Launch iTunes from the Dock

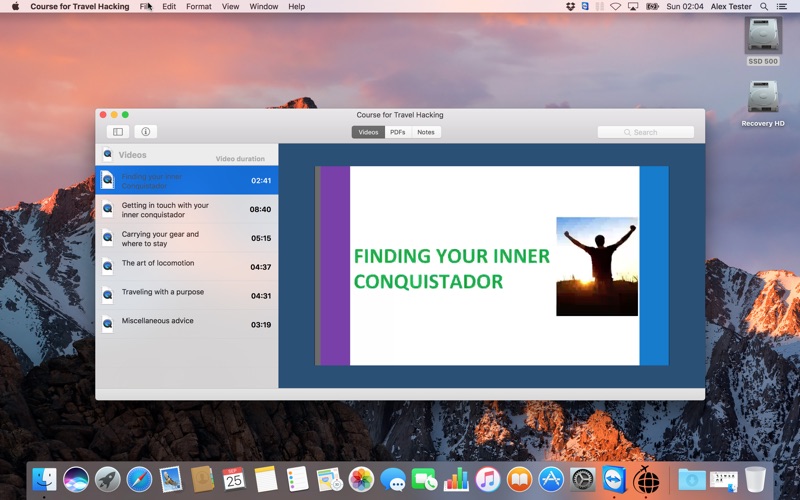point(487,480)
